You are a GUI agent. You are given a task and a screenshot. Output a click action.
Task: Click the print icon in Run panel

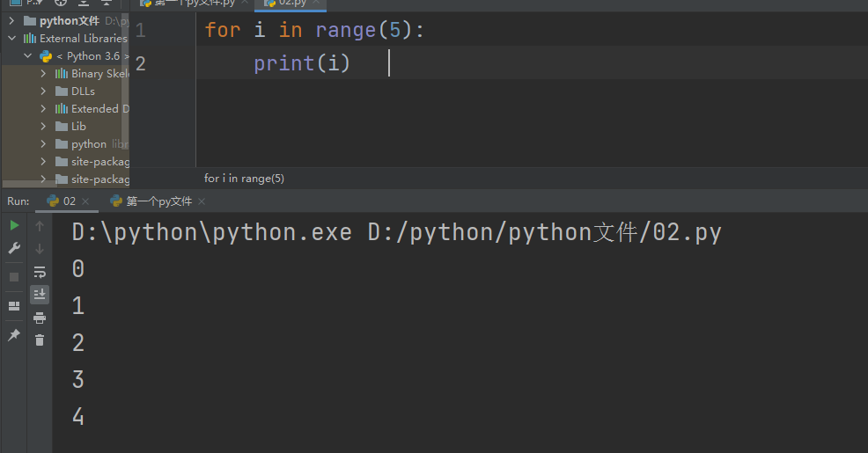(40, 318)
